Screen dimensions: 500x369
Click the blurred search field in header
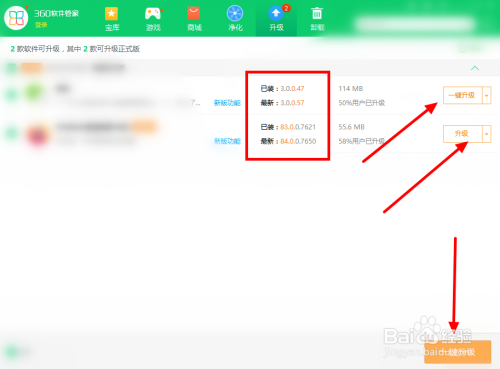(x=415, y=24)
